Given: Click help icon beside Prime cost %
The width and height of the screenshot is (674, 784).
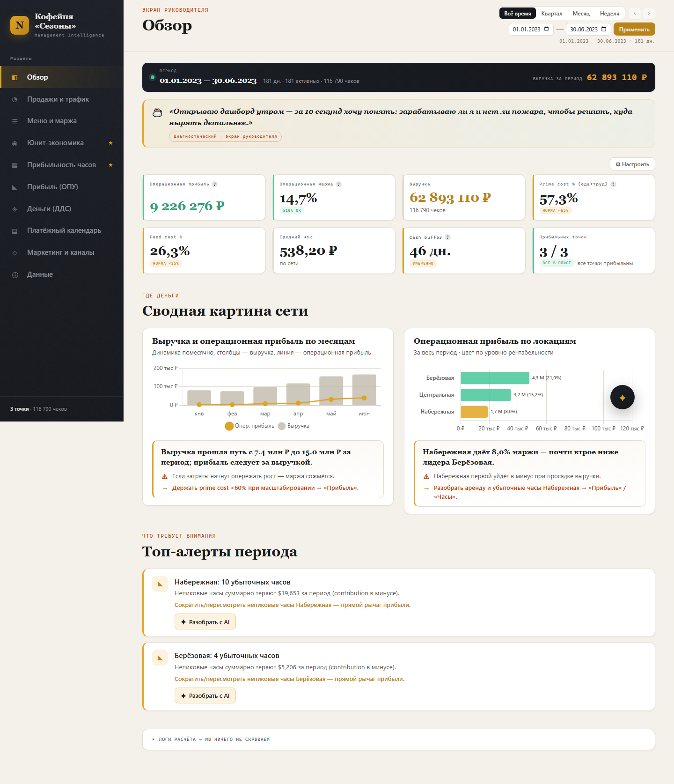Looking at the screenshot, I should pos(613,184).
